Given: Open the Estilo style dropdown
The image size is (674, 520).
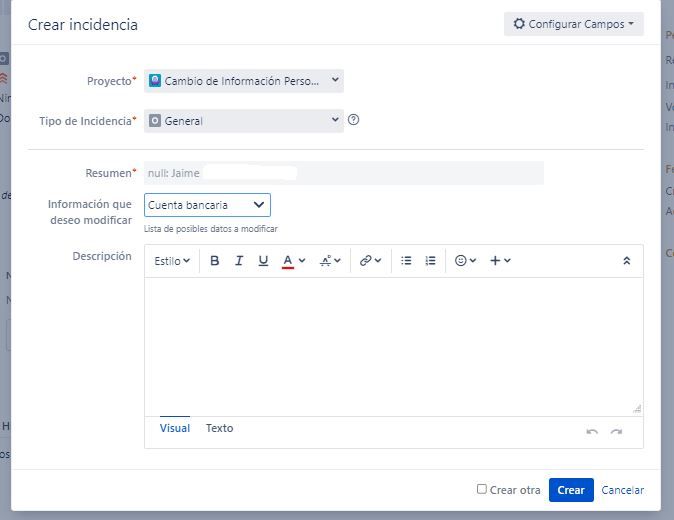Looking at the screenshot, I should click(x=172, y=261).
